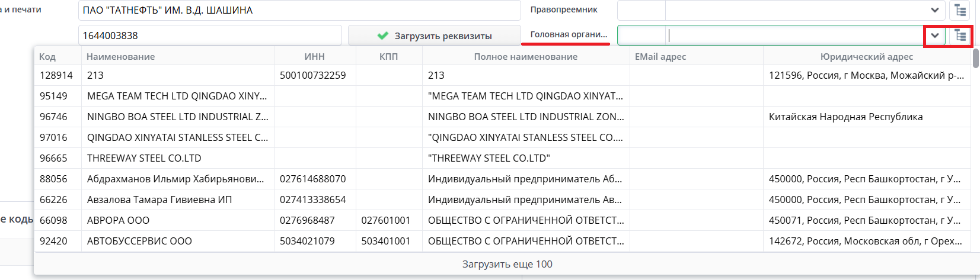This screenshot has width=980, height=280.
Task: Open the Головная организация selection list icon
Action: click(x=960, y=36)
